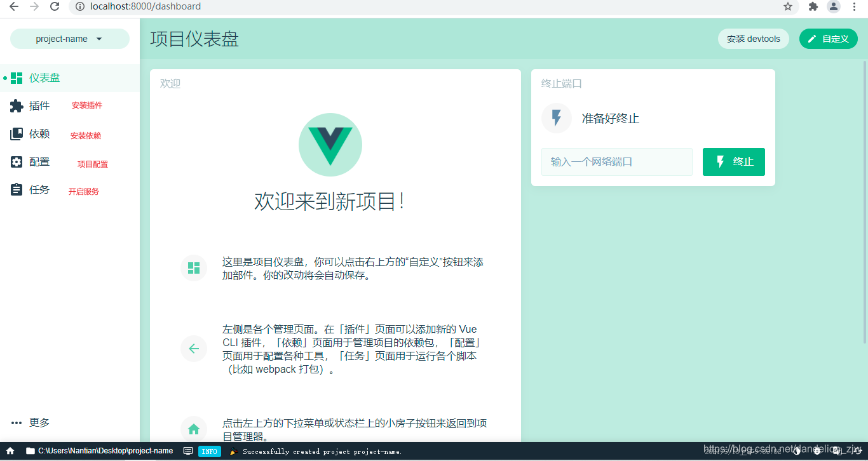This screenshot has width=868, height=461.
Task: Click the browser back arrow
Action: [x=14, y=6]
